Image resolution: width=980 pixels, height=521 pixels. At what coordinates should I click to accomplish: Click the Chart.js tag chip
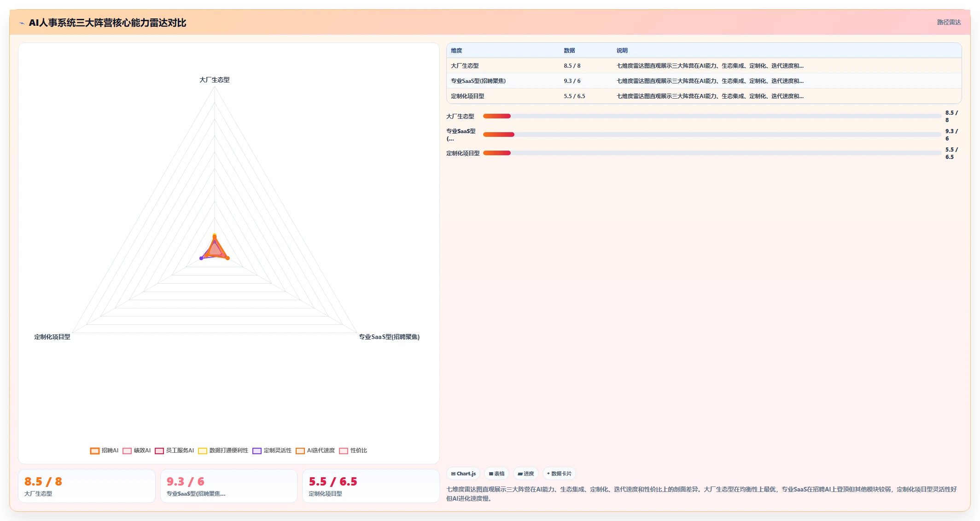[463, 474]
